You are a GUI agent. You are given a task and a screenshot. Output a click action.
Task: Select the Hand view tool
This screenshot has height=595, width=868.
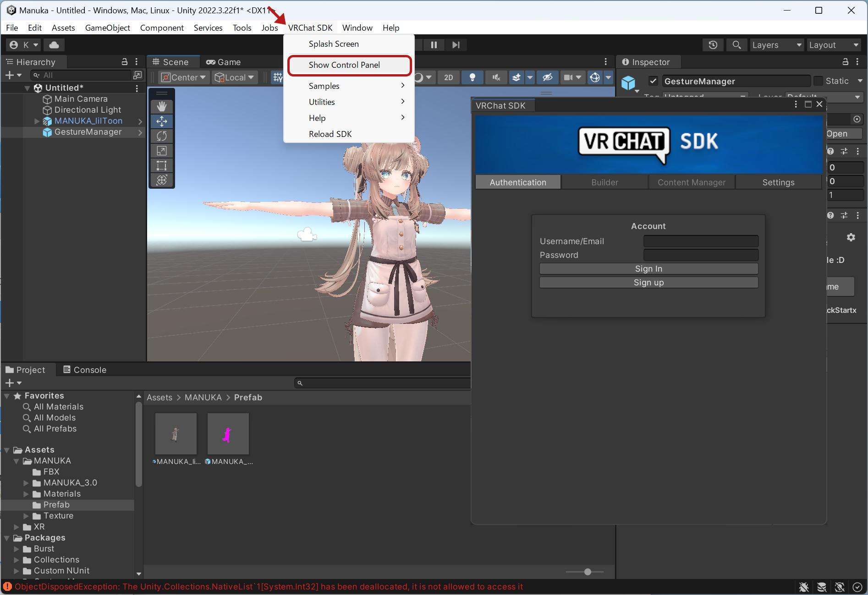coord(162,107)
